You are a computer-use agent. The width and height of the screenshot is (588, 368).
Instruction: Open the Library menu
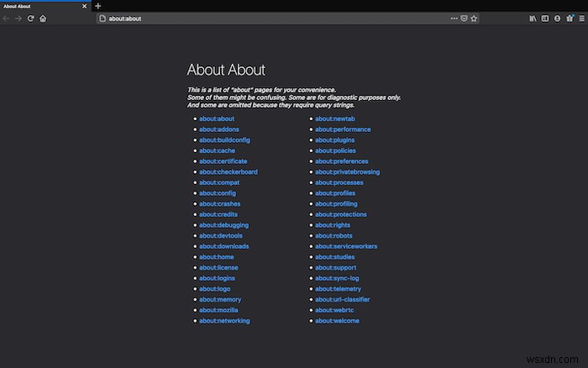coord(533,18)
